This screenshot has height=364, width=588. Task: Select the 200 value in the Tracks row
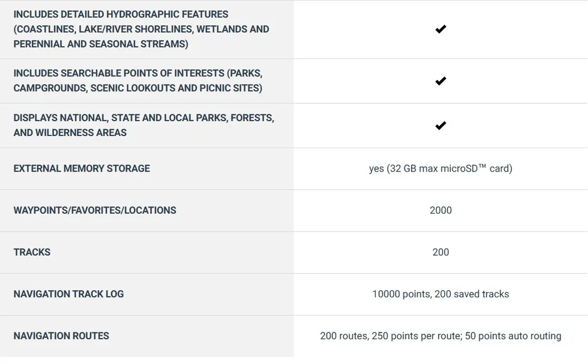tap(440, 252)
